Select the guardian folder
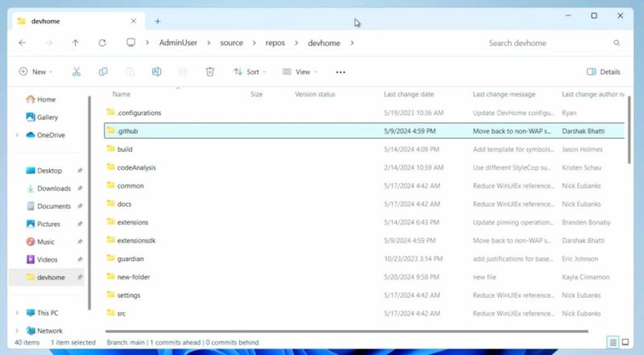This screenshot has width=644, height=355. (130, 258)
